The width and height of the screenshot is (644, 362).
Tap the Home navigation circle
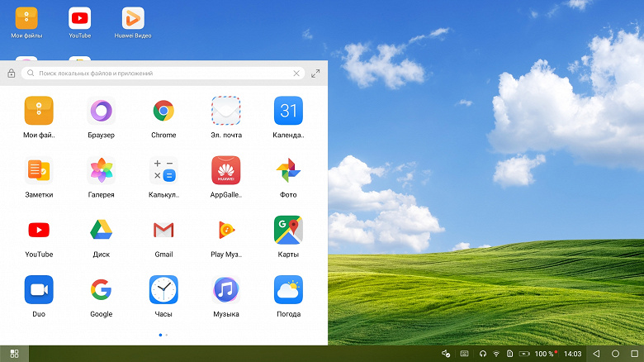pos(615,354)
